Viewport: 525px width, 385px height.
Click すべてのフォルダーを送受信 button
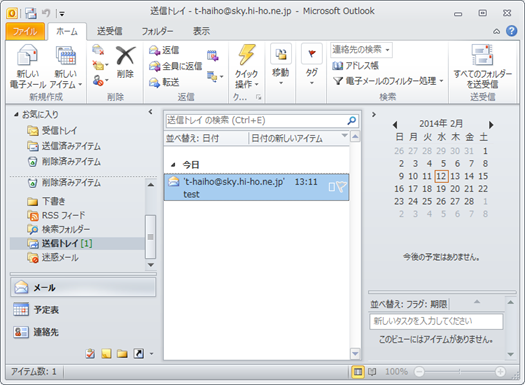pos(482,66)
